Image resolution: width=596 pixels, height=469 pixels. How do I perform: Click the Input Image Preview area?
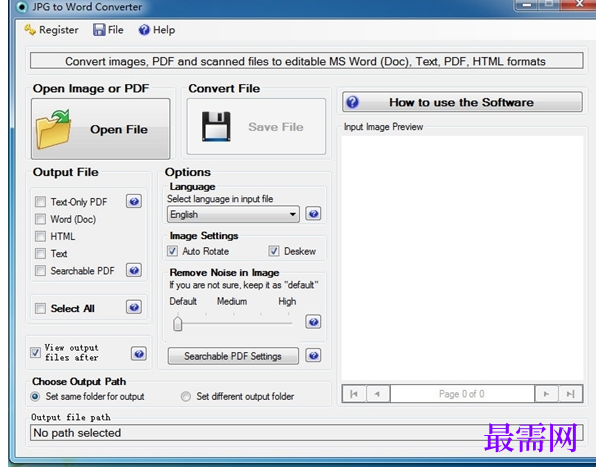(462, 258)
